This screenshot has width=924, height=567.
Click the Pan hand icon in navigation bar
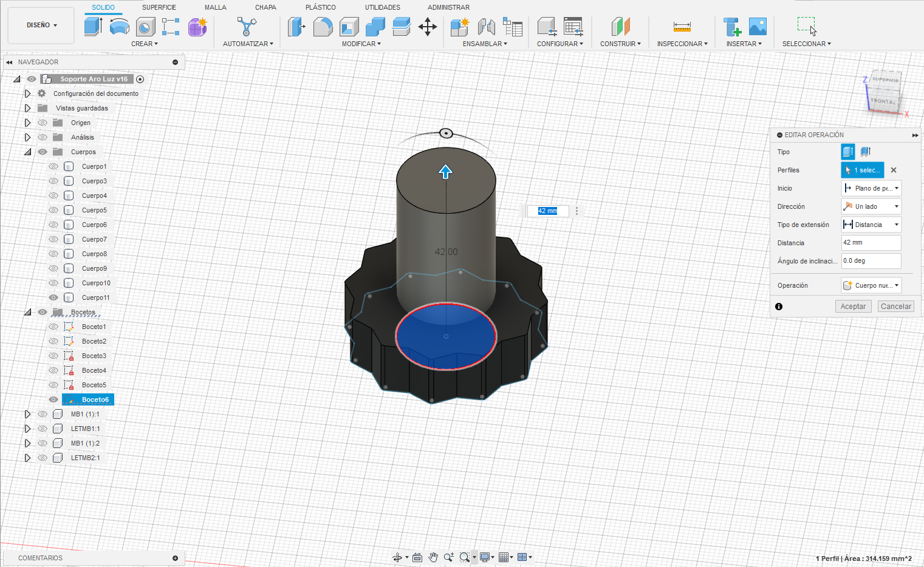433,557
